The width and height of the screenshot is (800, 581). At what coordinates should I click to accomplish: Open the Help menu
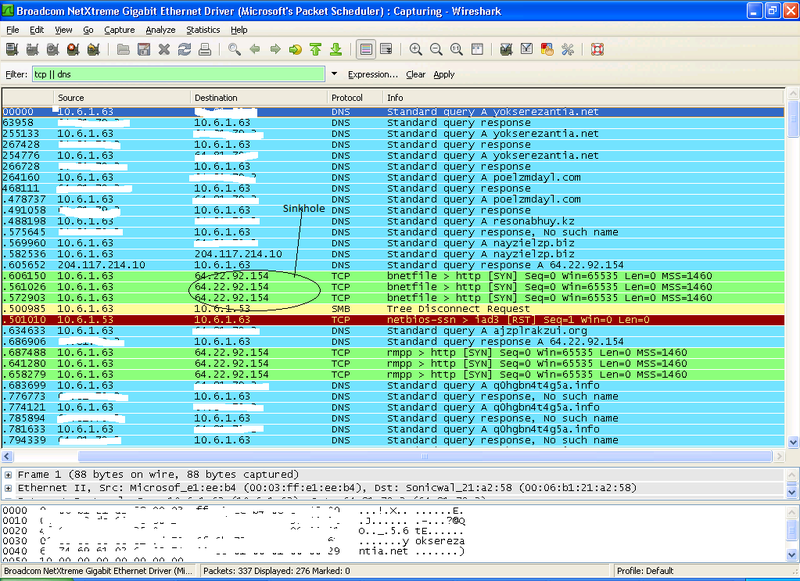[x=239, y=30]
